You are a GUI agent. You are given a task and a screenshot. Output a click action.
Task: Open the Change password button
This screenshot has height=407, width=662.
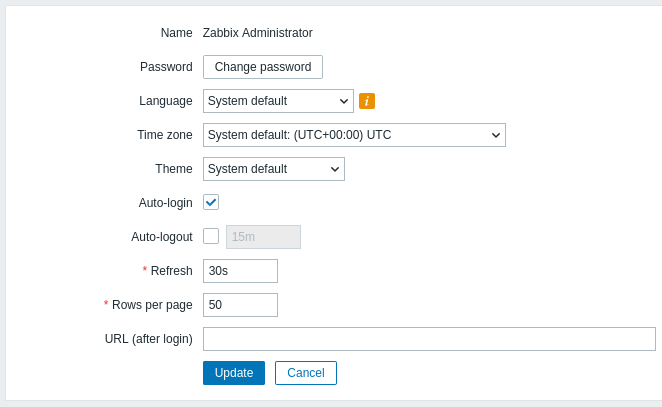coord(263,67)
